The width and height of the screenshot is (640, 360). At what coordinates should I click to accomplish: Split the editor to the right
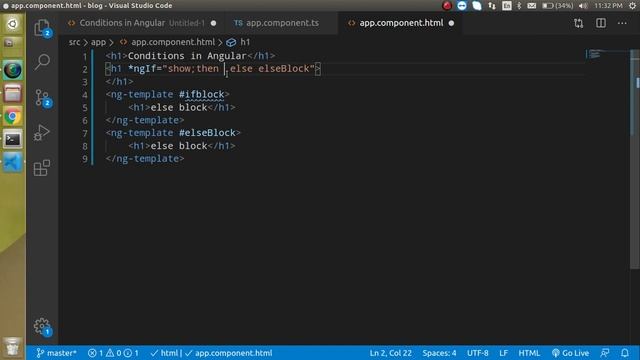coord(601,23)
